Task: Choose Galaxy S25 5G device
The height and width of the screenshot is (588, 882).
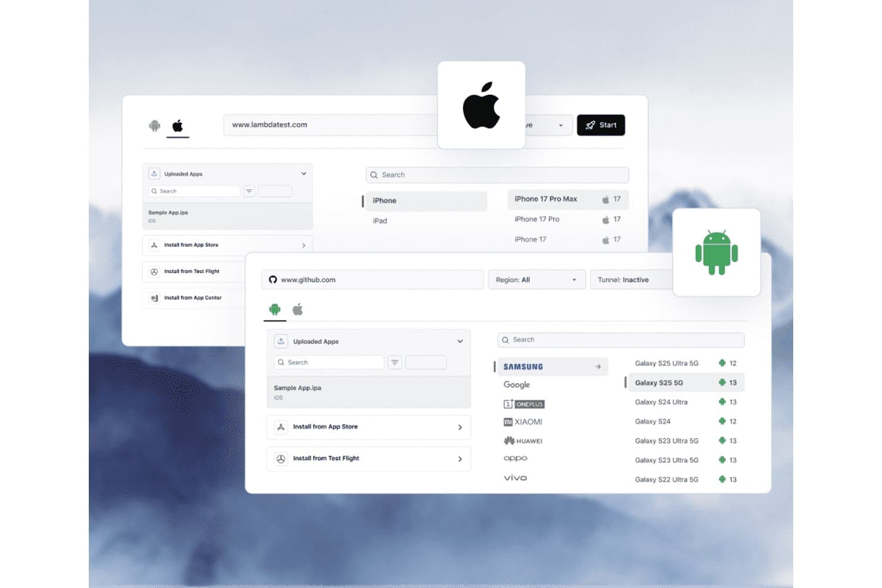Action: (x=687, y=382)
